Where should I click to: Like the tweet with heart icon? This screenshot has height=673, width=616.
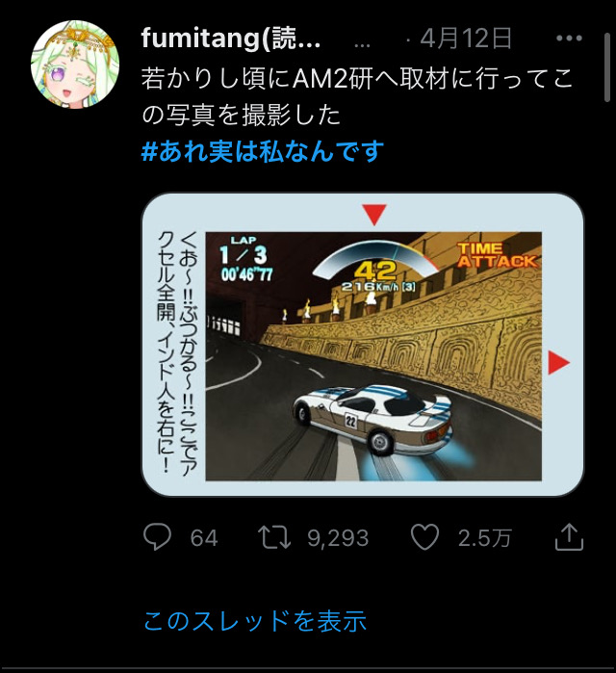424,537
